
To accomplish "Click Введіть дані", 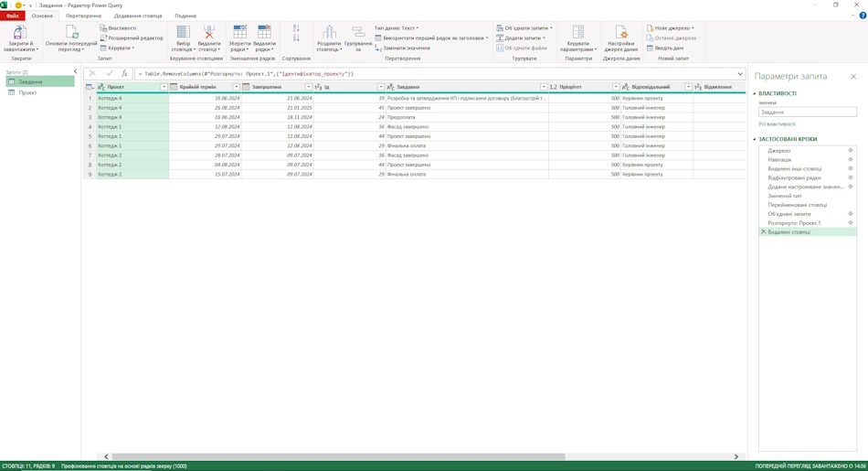I will coord(665,48).
